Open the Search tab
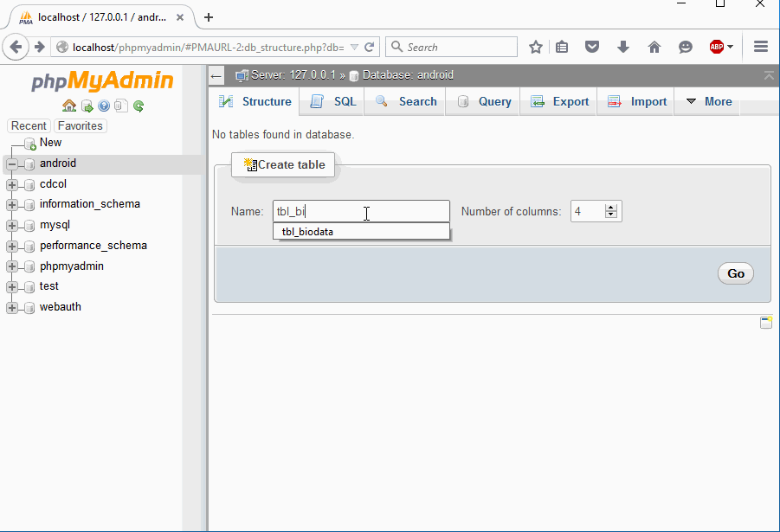 (405, 101)
